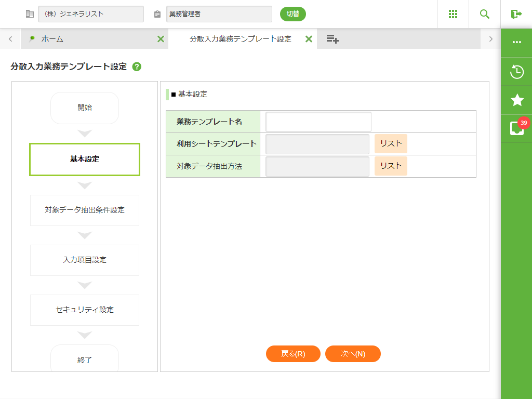
Task: Click the search magnifier icon
Action: pyautogui.click(x=484, y=14)
